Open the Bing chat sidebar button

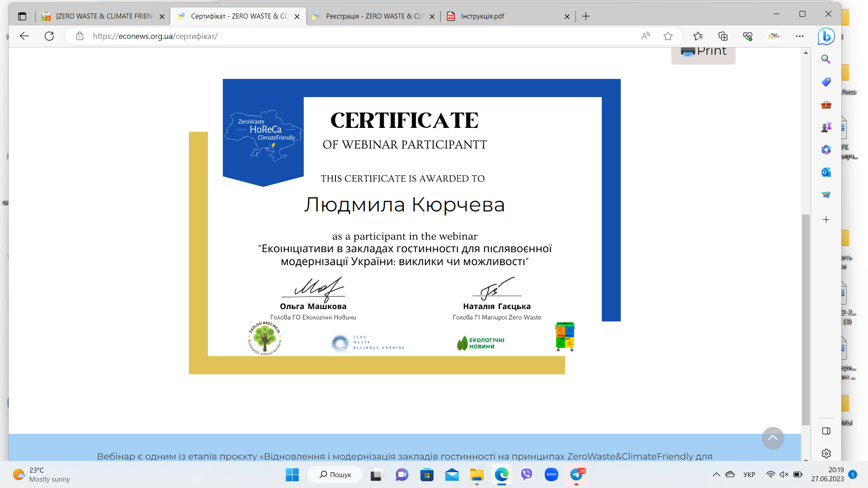(x=826, y=36)
